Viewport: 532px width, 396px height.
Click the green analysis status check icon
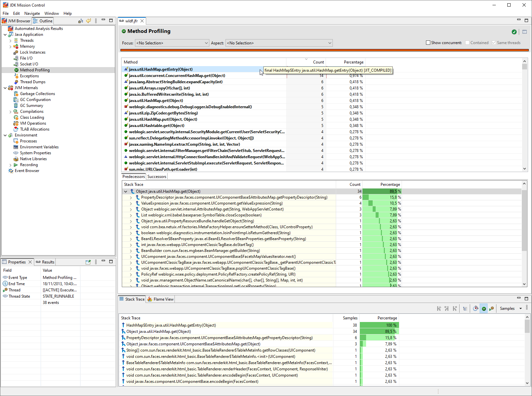(x=514, y=32)
